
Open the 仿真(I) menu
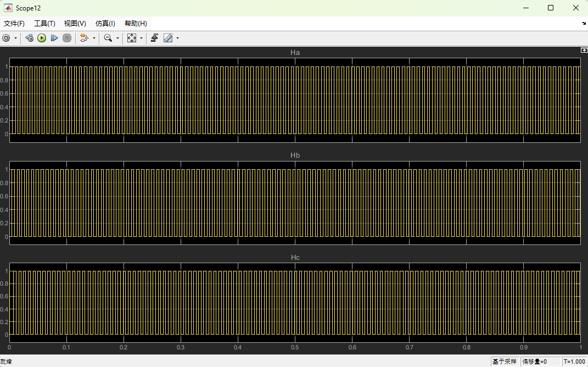pos(105,24)
